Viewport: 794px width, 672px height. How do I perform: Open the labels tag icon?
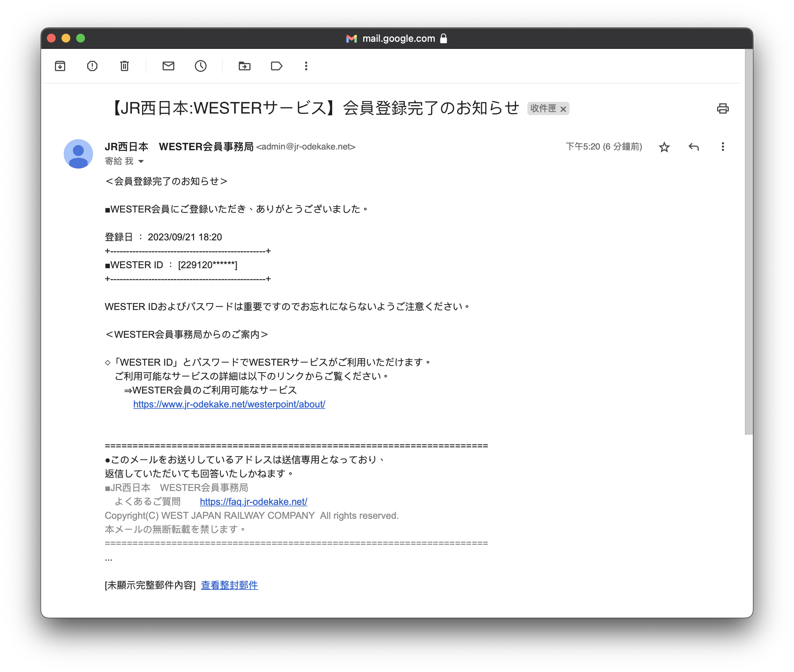277,66
